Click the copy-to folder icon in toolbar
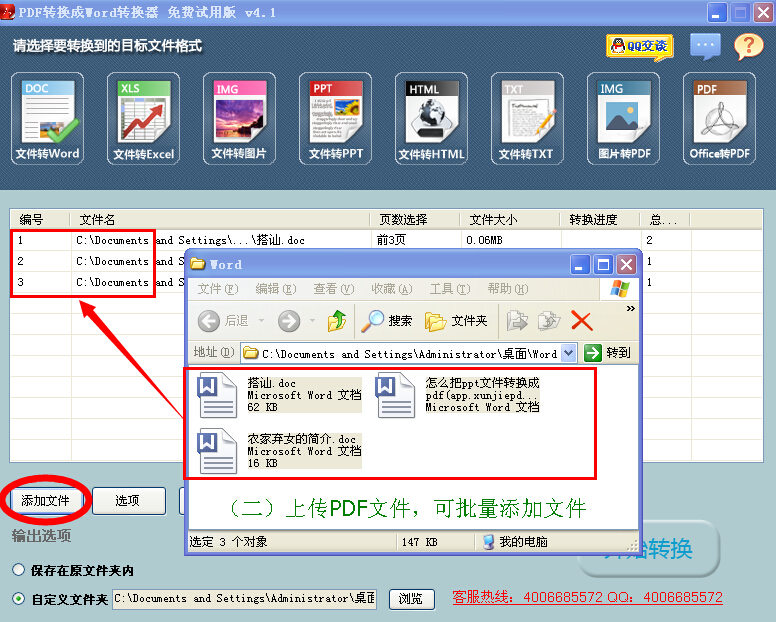Viewport: 776px width, 622px height. click(x=549, y=321)
